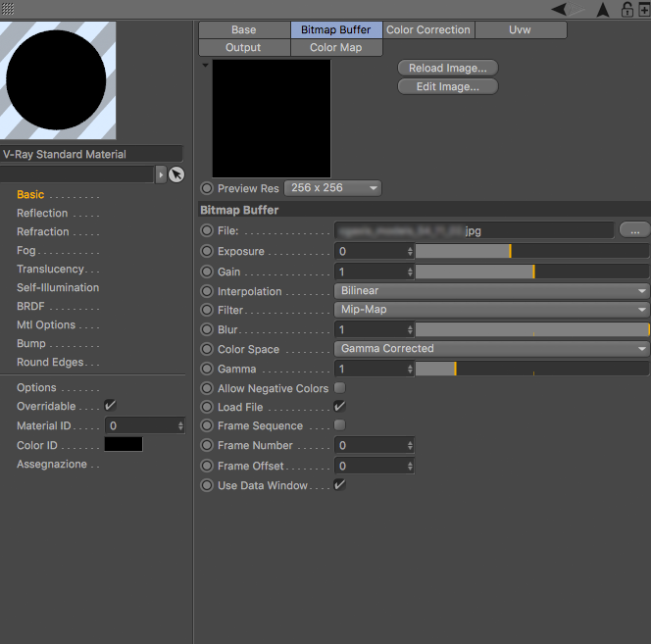Click the Exposure value stepper arrows
651x644 pixels.
tap(410, 251)
